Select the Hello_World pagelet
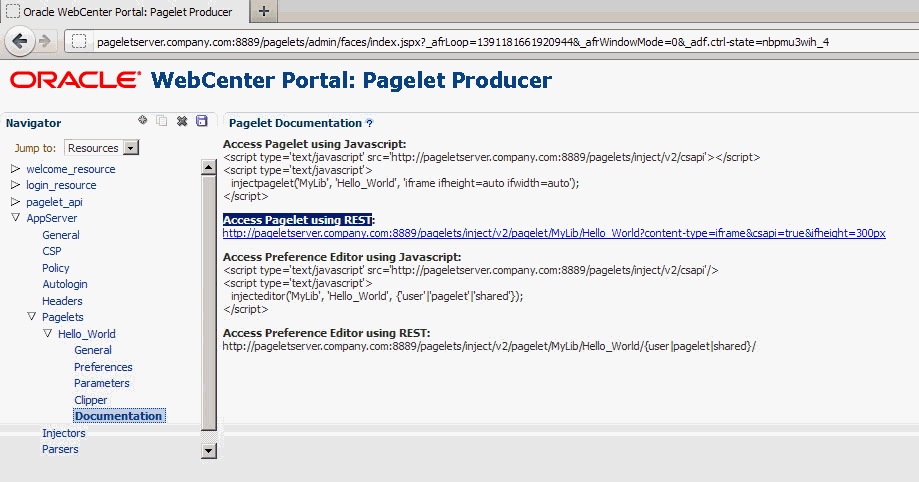Screen dimensions: 919x482 pyautogui.click(x=87, y=334)
